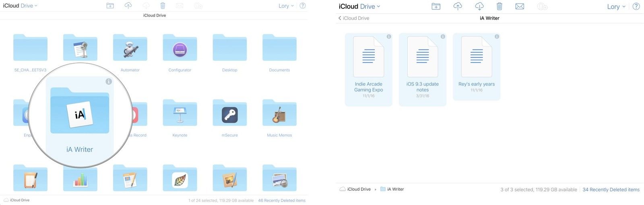This screenshot has width=644, height=205.
Task: Show info for Rey's early years file
Action: (497, 37)
